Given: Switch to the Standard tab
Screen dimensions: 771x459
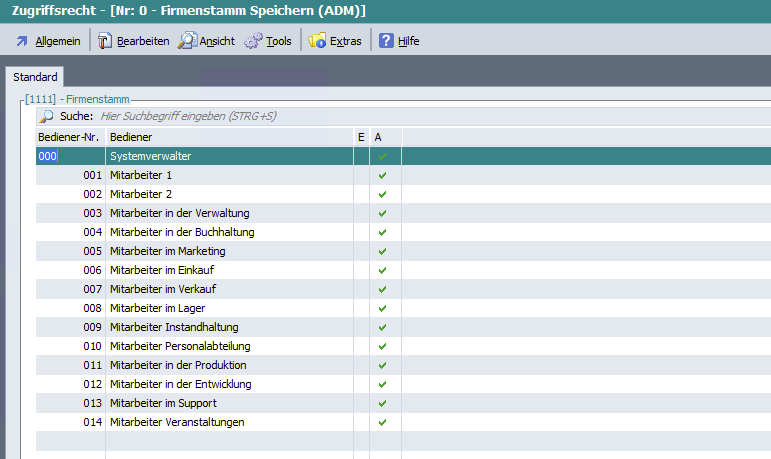Looking at the screenshot, I should coord(35,77).
